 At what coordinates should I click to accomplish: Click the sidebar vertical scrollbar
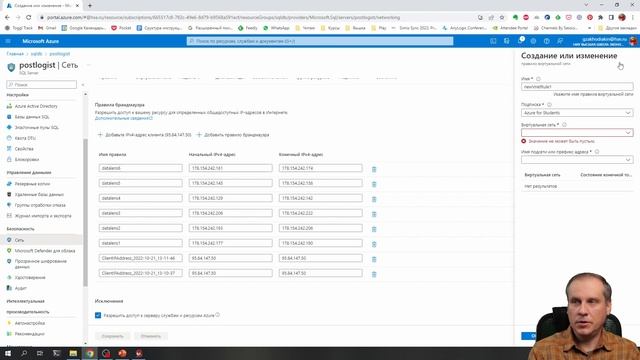85,212
